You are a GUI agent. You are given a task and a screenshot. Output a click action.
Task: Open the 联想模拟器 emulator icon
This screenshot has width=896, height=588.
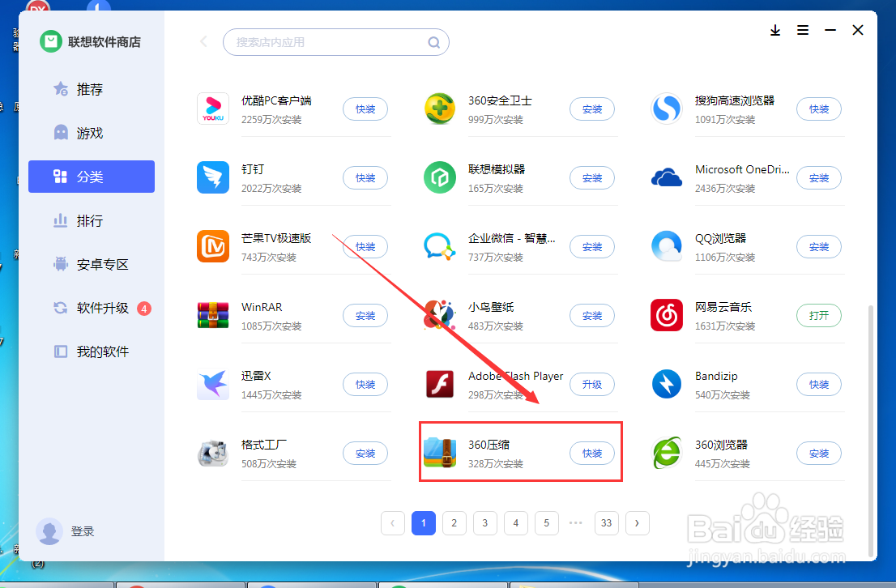pos(439,177)
